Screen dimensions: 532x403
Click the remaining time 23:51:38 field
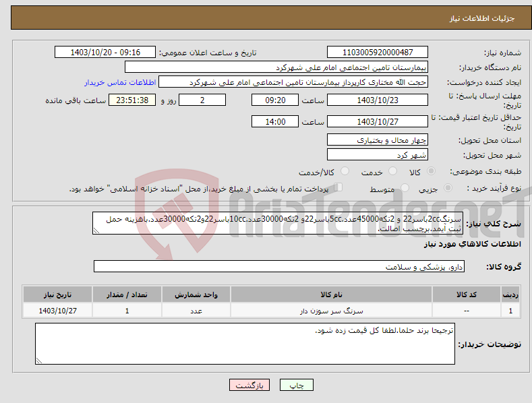132,100
